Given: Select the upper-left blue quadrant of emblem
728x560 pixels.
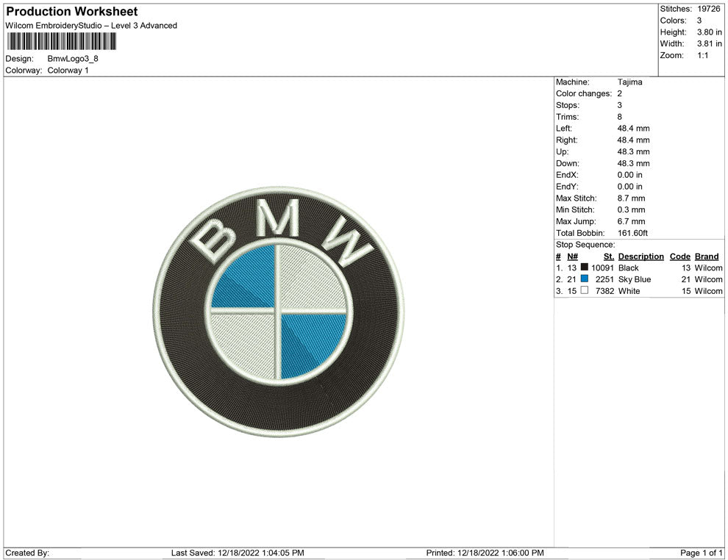Looking at the screenshot, I should click(246, 279).
